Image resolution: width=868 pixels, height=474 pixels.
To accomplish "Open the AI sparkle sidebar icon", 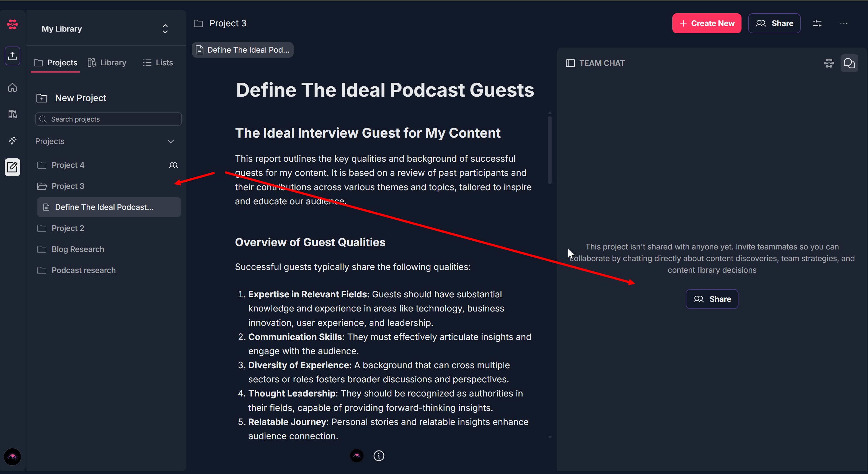I will pos(12,140).
